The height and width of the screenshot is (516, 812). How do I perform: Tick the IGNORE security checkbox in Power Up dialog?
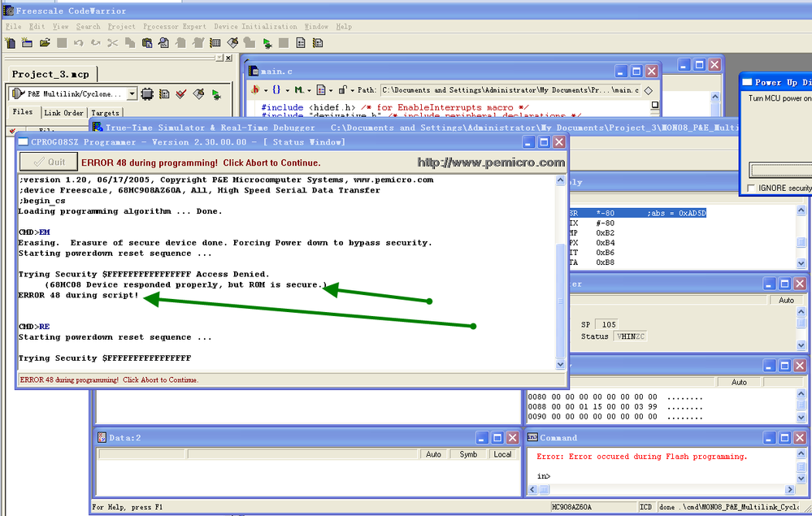pyautogui.click(x=751, y=188)
